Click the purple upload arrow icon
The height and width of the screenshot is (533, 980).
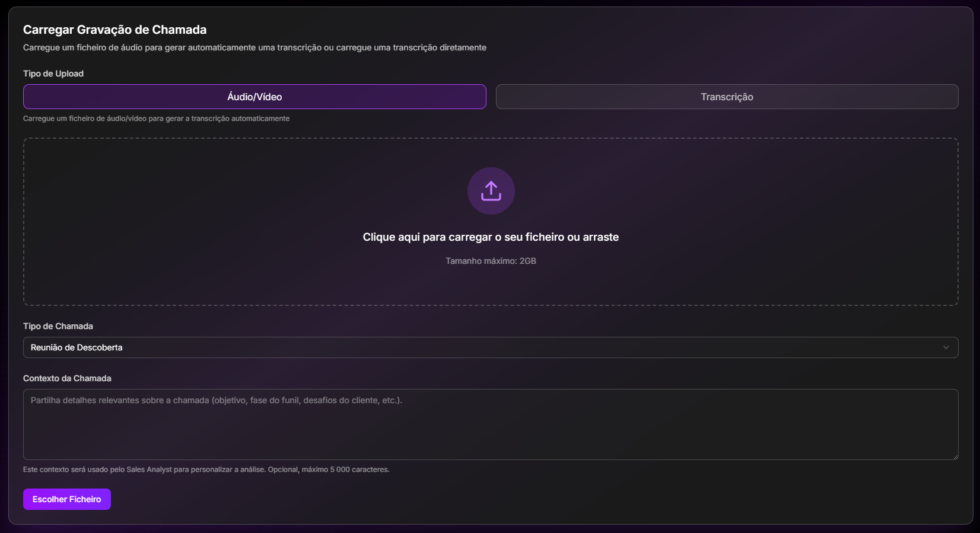[x=491, y=191]
